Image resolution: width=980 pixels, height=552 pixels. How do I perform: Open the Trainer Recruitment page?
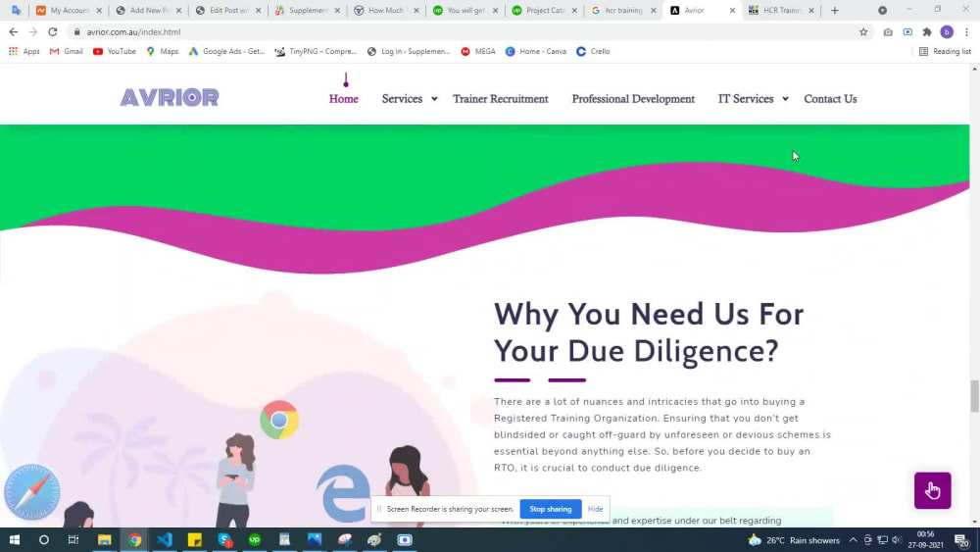click(500, 99)
